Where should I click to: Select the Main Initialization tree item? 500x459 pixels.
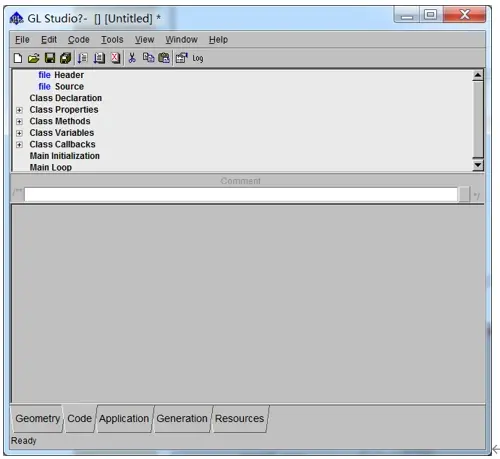pos(65,156)
